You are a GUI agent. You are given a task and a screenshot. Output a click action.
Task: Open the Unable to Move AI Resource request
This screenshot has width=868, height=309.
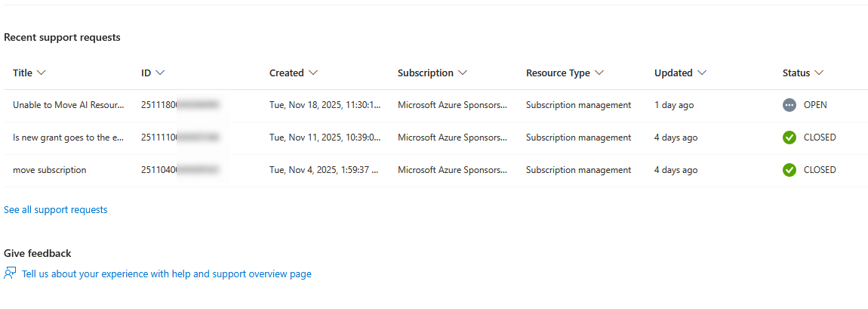coord(68,105)
